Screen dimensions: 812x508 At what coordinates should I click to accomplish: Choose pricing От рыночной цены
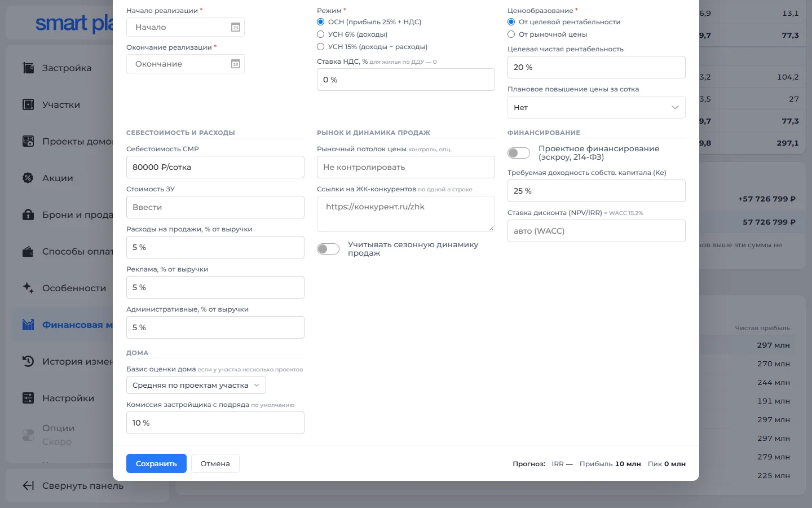[511, 34]
